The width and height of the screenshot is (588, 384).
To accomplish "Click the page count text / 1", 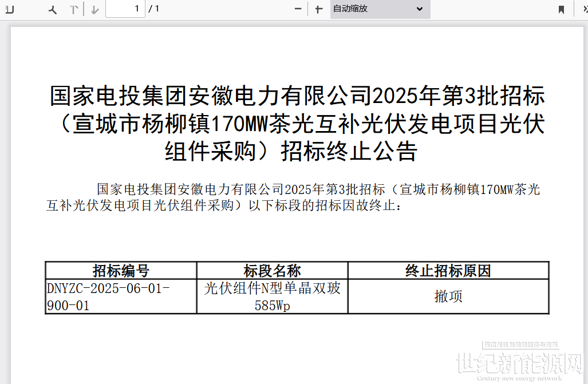I will pos(154,9).
